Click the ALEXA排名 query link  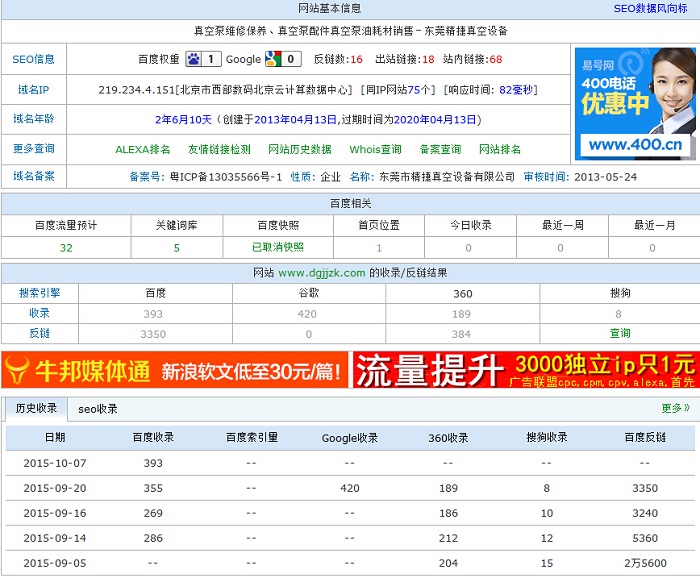(x=143, y=150)
